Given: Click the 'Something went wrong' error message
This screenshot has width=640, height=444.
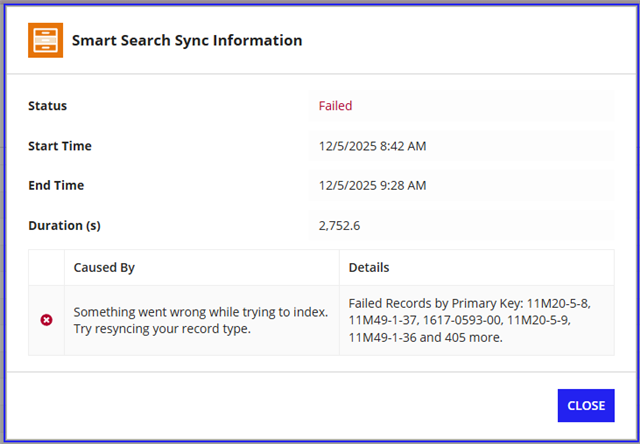Looking at the screenshot, I should (x=200, y=312).
